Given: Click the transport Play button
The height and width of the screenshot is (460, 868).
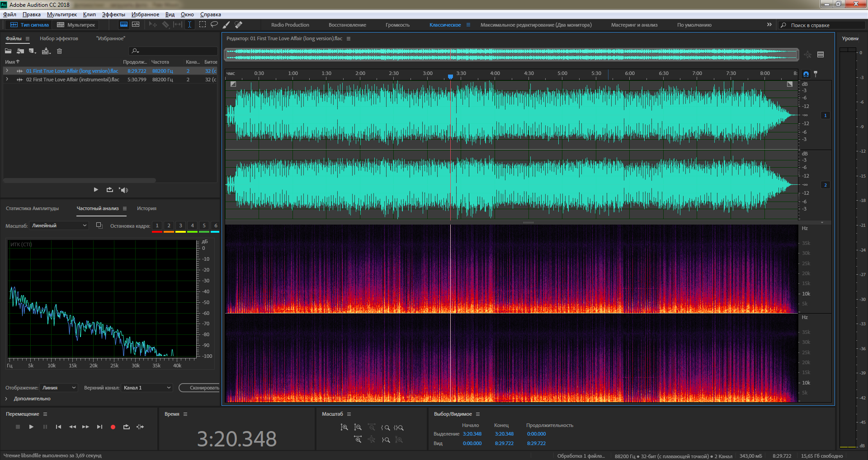Looking at the screenshot, I should click(31, 427).
